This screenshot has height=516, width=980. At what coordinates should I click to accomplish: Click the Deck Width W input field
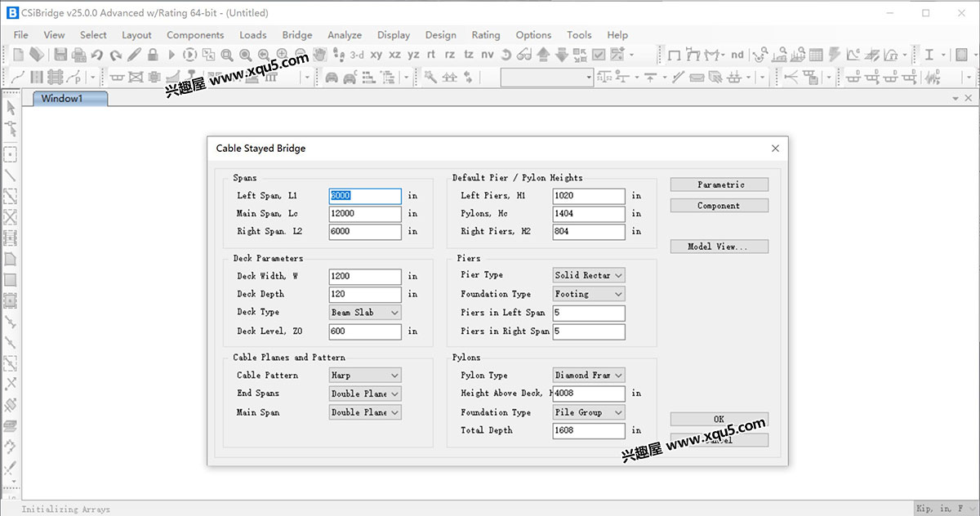point(365,276)
